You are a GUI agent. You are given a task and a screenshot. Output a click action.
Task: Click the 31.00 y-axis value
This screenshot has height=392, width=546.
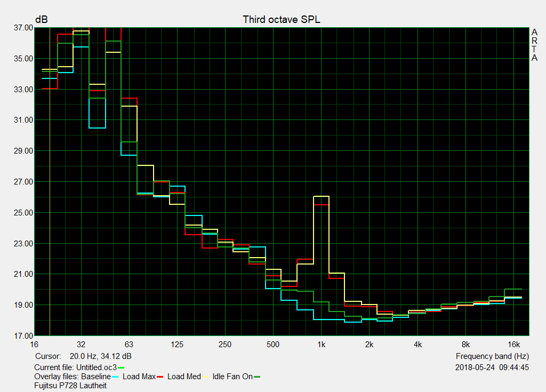point(23,120)
